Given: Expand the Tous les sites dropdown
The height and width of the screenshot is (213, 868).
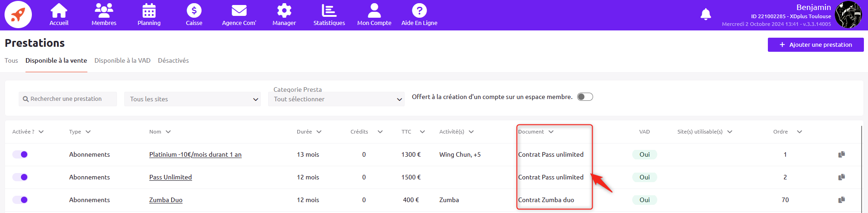Looking at the screenshot, I should click(x=193, y=99).
